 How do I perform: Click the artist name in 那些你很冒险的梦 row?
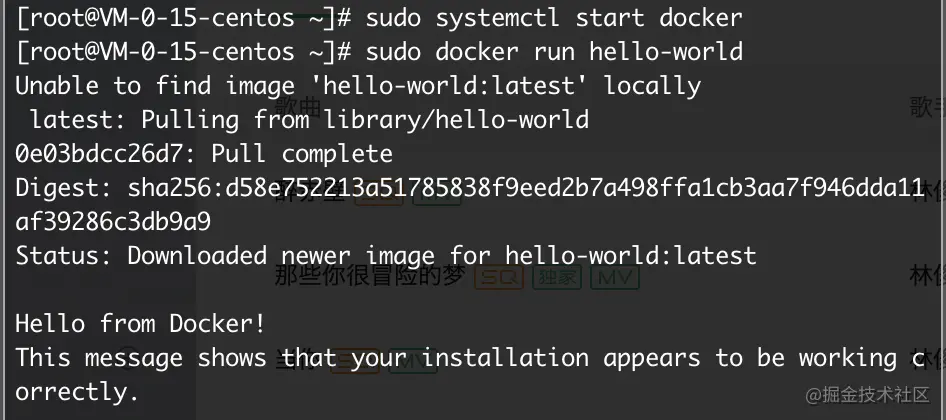927,277
